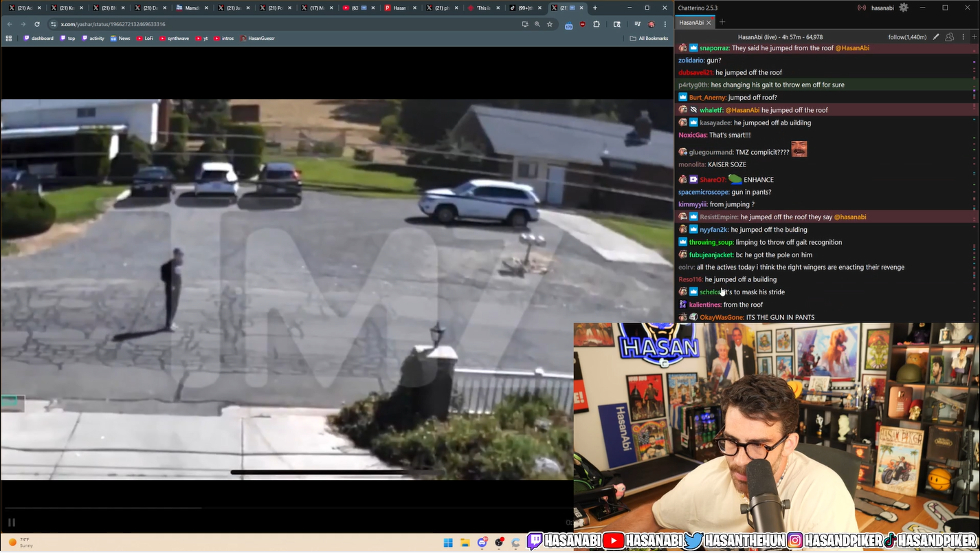Viewport: 980px width, 553px height.
Task: Switch to the YouTube (63 tab
Action: 359,8
